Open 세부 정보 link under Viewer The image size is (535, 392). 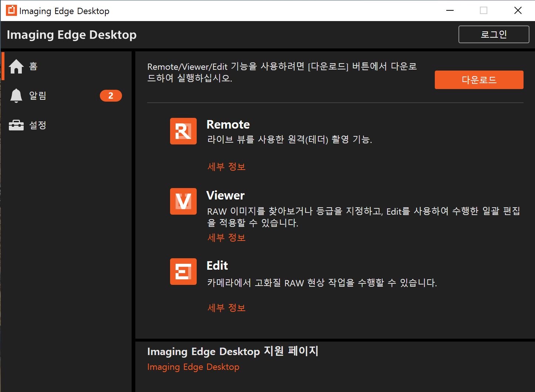click(227, 238)
